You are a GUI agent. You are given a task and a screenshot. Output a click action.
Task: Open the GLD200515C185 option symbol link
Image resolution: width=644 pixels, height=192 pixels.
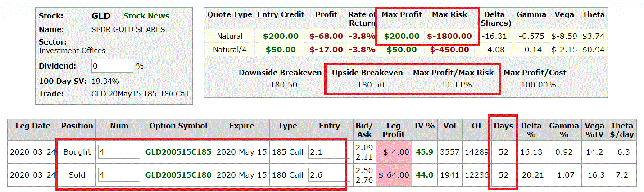tap(178, 152)
